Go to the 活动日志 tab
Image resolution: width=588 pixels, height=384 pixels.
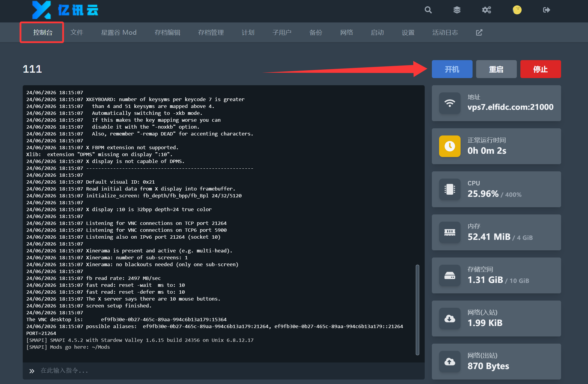point(445,32)
